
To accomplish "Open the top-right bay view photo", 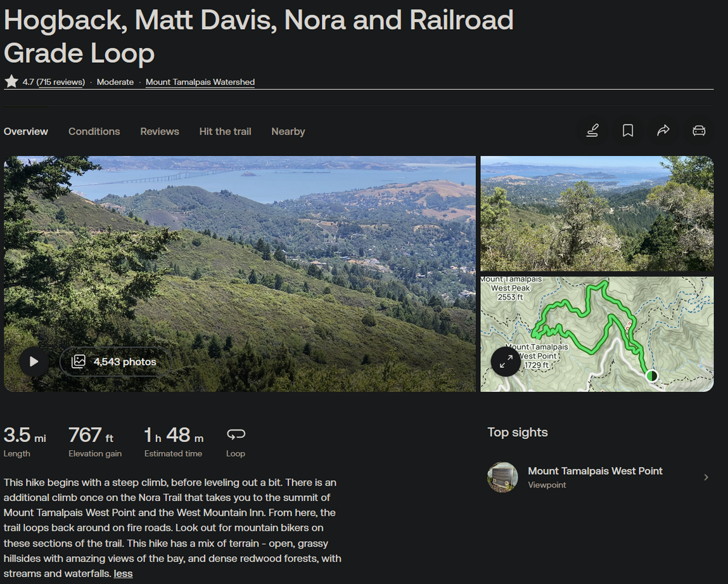I will click(x=597, y=214).
